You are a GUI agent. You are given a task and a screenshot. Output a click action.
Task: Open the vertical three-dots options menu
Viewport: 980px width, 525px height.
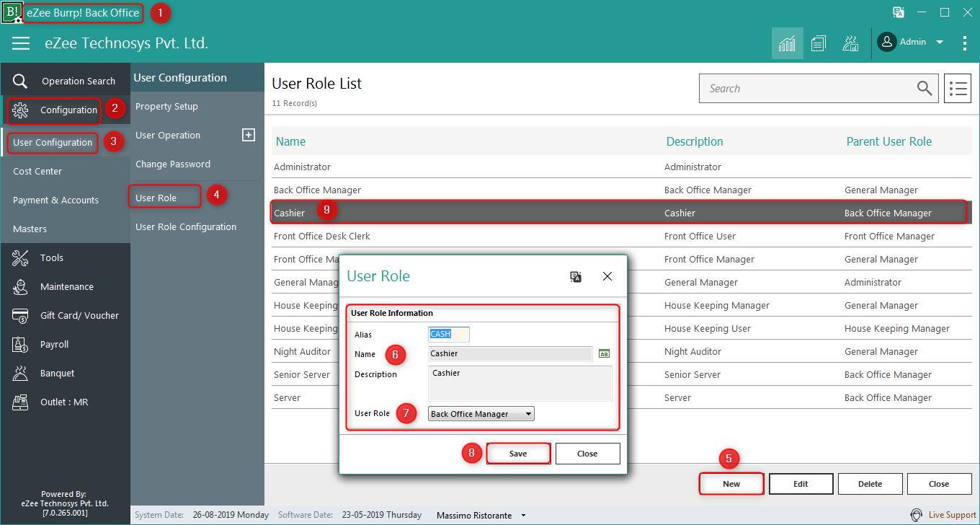coord(965,43)
